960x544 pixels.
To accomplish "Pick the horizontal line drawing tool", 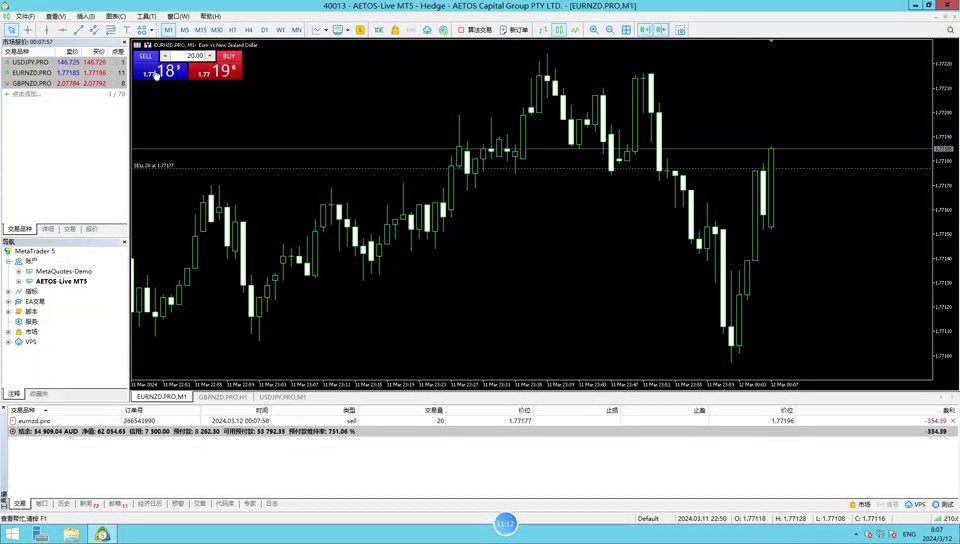I will pyautogui.click(x=62, y=30).
